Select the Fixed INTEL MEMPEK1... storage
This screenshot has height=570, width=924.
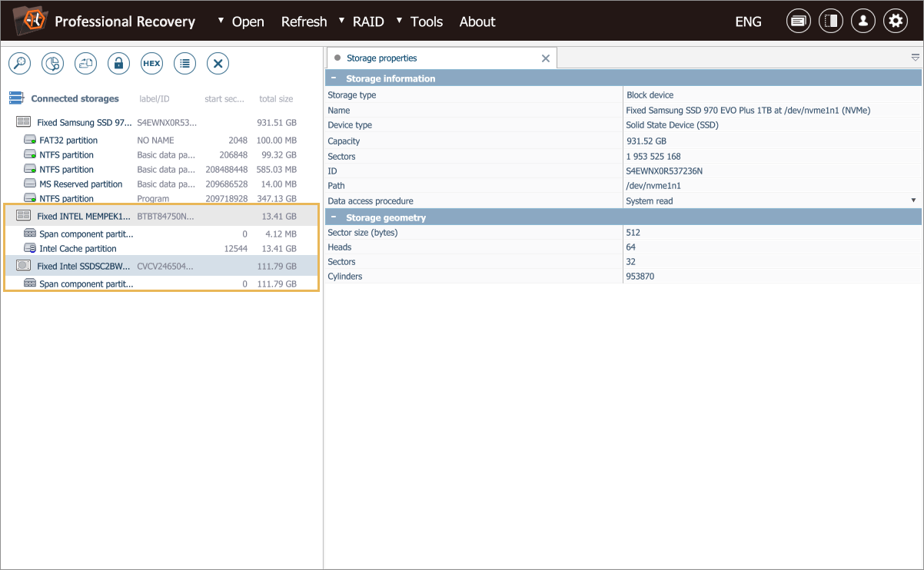click(x=160, y=216)
